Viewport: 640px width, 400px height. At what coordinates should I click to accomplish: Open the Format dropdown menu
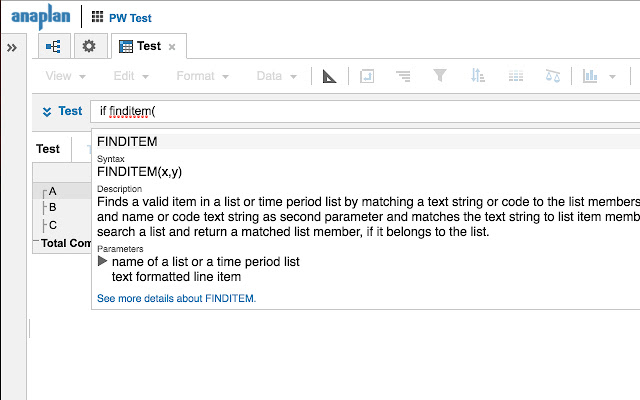click(202, 76)
